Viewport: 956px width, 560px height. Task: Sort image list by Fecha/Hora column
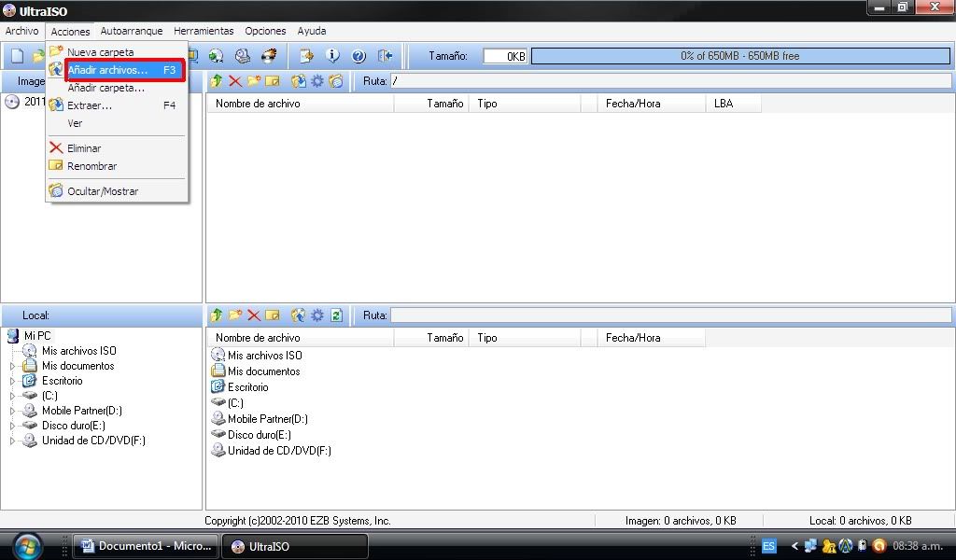point(650,104)
